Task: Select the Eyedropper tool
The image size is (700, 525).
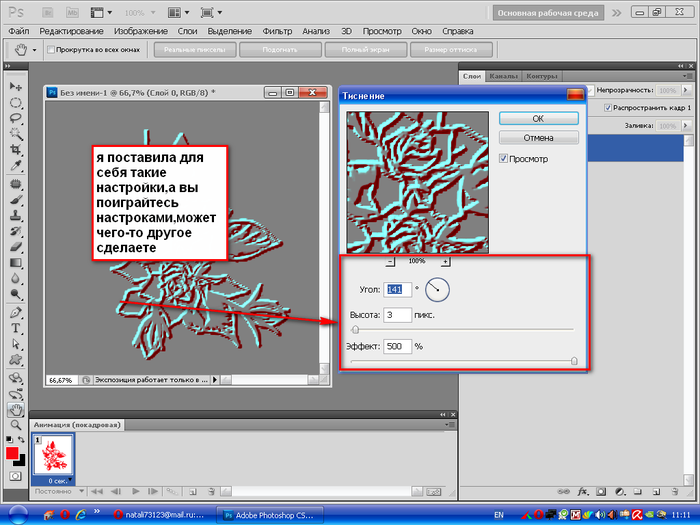Action: pos(16,166)
